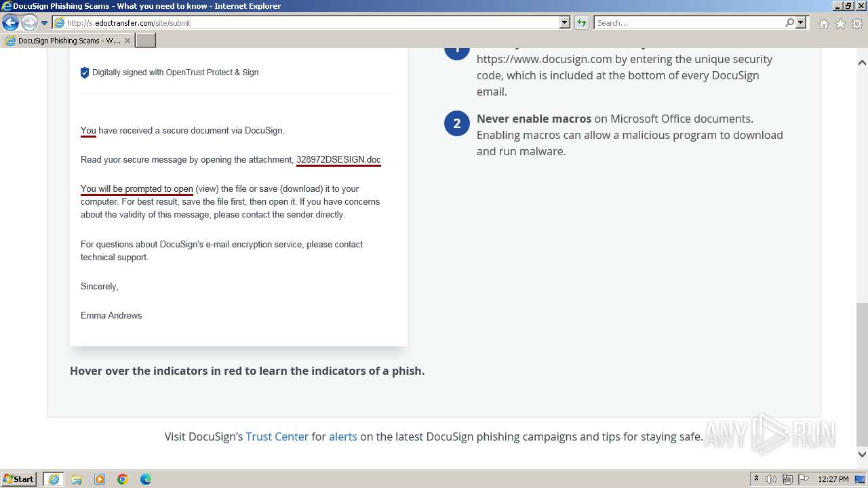Viewport: 868px width, 488px height.
Task: Click the browser Back arrow button
Action: point(10,22)
